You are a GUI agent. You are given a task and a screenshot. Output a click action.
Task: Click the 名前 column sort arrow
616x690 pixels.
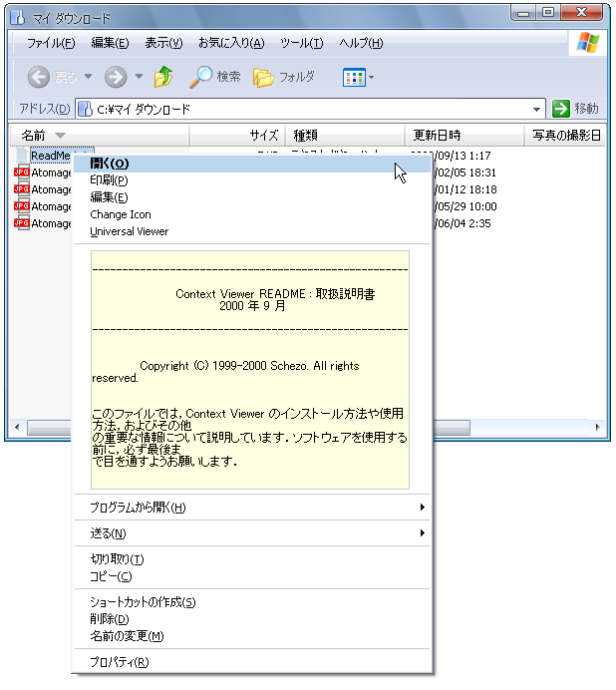pos(60,136)
